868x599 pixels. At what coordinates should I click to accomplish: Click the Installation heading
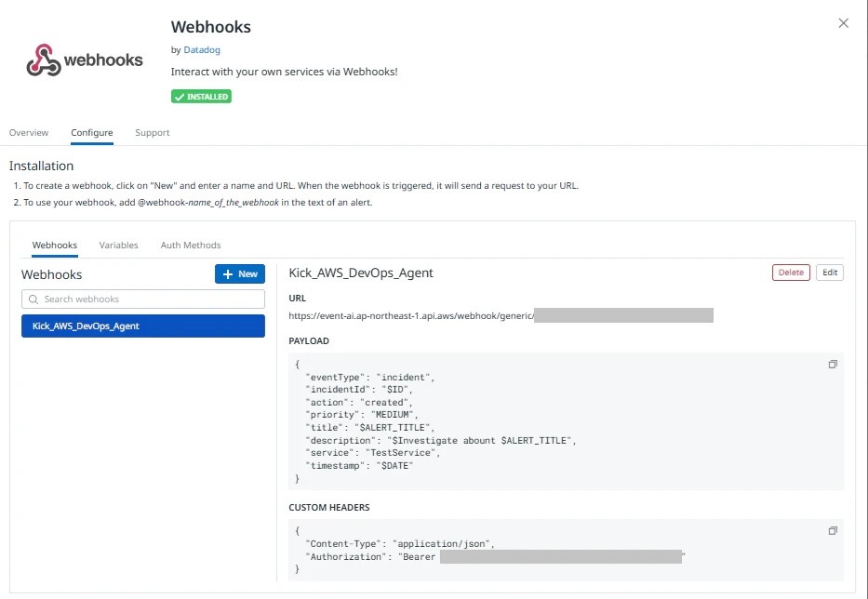pos(41,166)
